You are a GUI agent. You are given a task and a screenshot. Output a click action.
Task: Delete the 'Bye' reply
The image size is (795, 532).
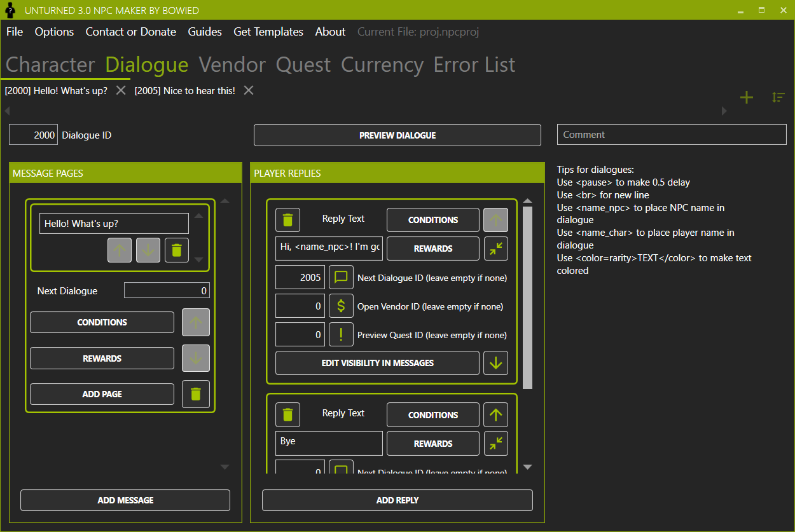(x=287, y=414)
